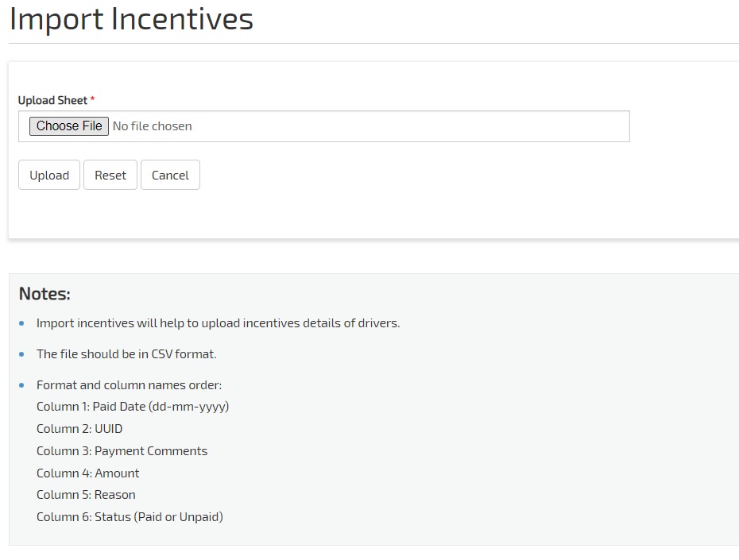Click the bullet before 'Format and column names order'
The image size is (739, 560).
click(21, 385)
